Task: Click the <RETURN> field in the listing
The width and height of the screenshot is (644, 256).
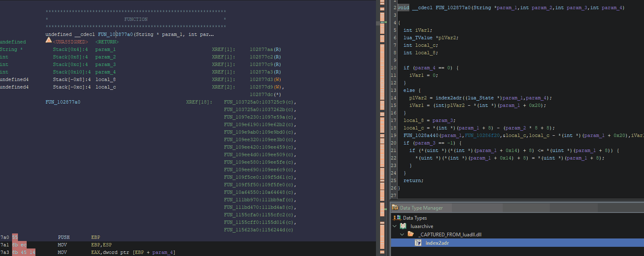Action: (107, 42)
